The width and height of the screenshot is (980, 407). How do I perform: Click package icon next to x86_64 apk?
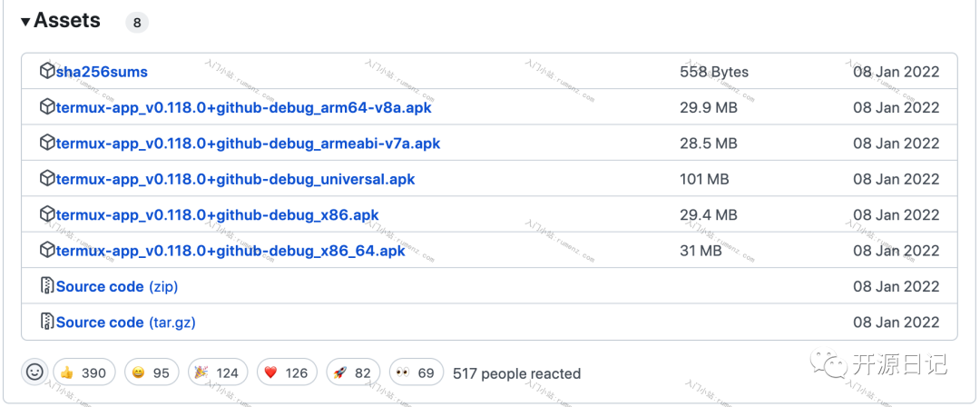[x=47, y=251]
